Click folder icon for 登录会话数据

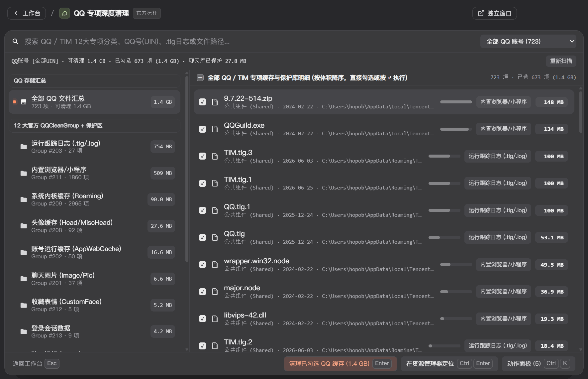pyautogui.click(x=24, y=331)
